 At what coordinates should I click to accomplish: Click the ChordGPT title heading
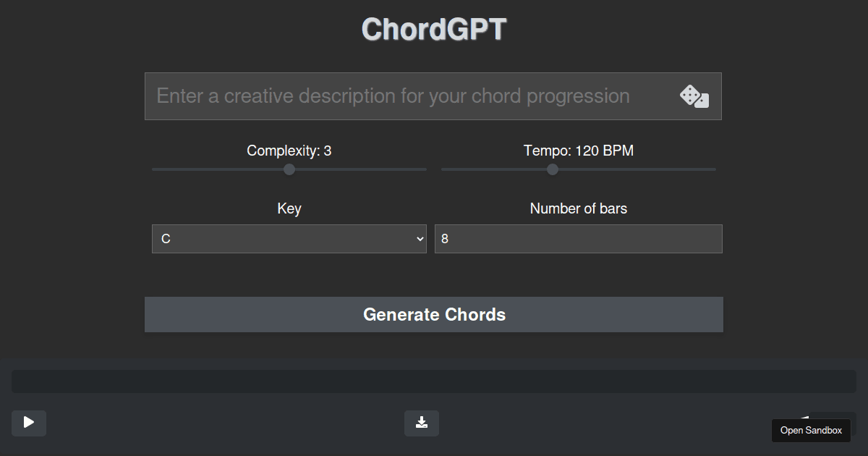pyautogui.click(x=434, y=29)
